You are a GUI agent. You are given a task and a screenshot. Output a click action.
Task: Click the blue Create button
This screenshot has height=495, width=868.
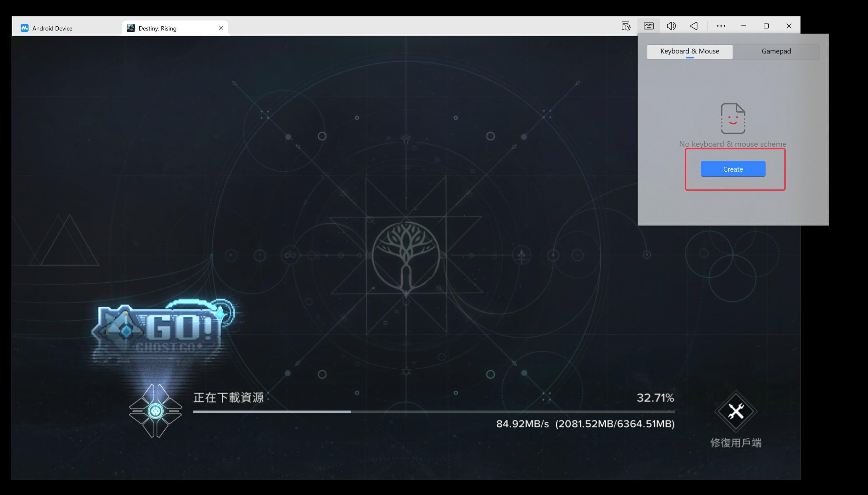click(x=733, y=169)
